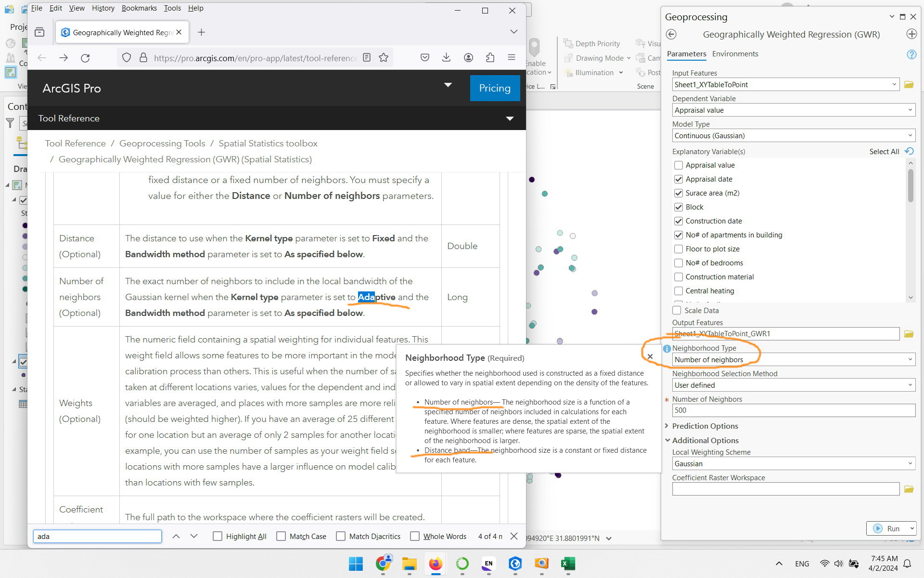Enable the Scale Data option
Screen dimensions: 924x578
pyautogui.click(x=677, y=311)
